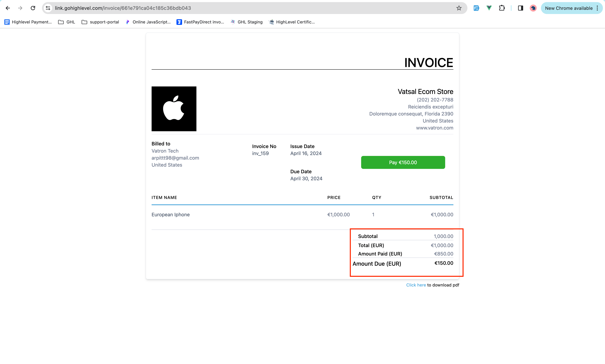Click the page reload icon

pyautogui.click(x=33, y=8)
